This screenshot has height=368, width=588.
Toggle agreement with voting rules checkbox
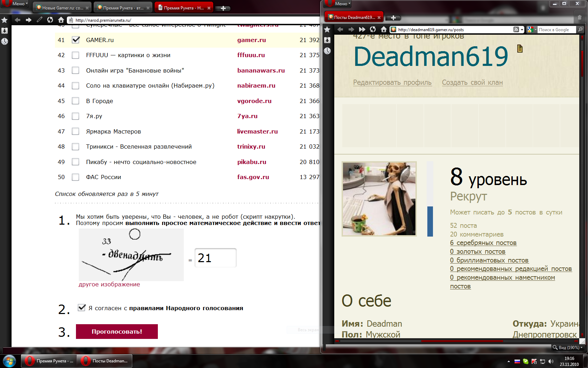[82, 308]
